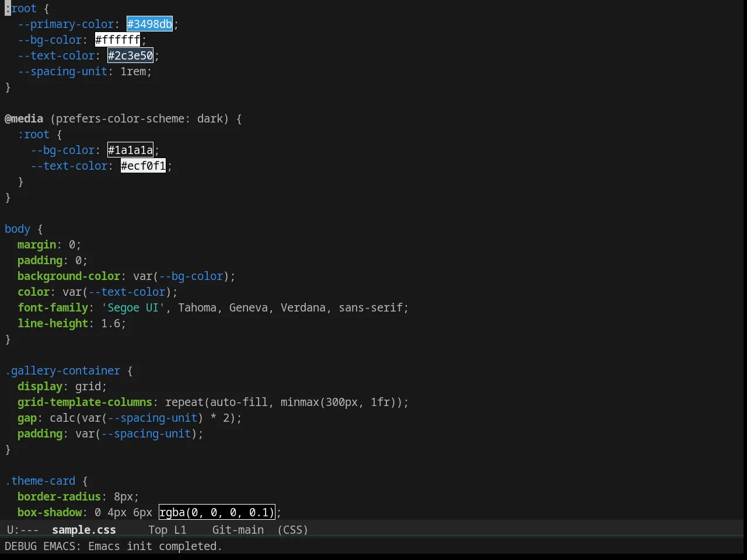Image resolution: width=747 pixels, height=560 pixels.
Task: Click padding: 0 declaration in body
Action: click(53, 260)
